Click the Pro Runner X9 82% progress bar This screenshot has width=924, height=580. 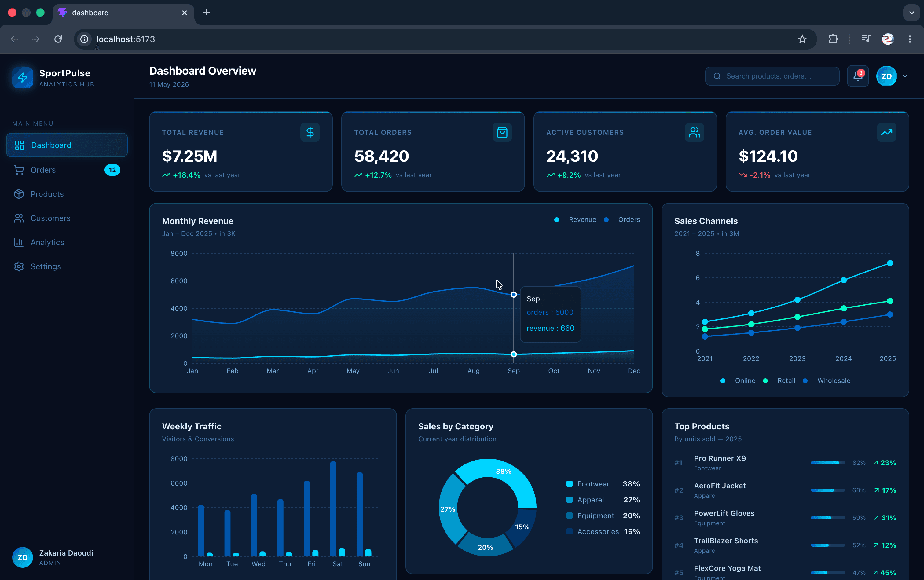(828, 463)
